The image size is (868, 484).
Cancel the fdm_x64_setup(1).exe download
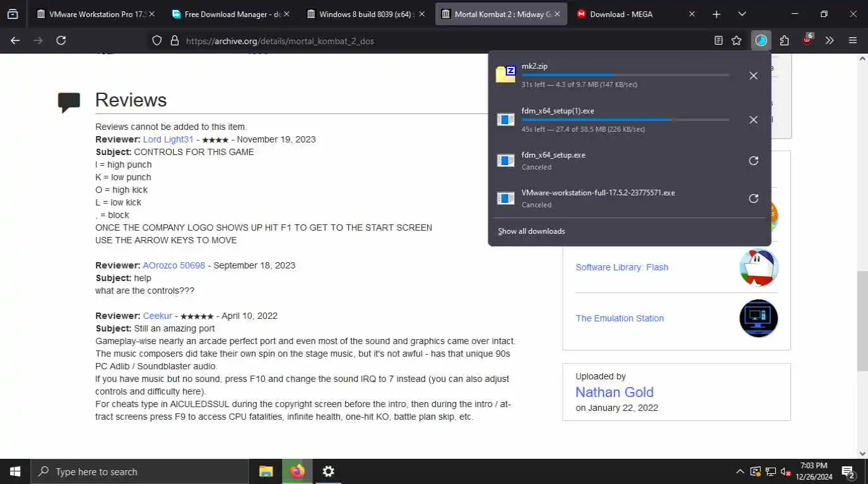coord(753,120)
